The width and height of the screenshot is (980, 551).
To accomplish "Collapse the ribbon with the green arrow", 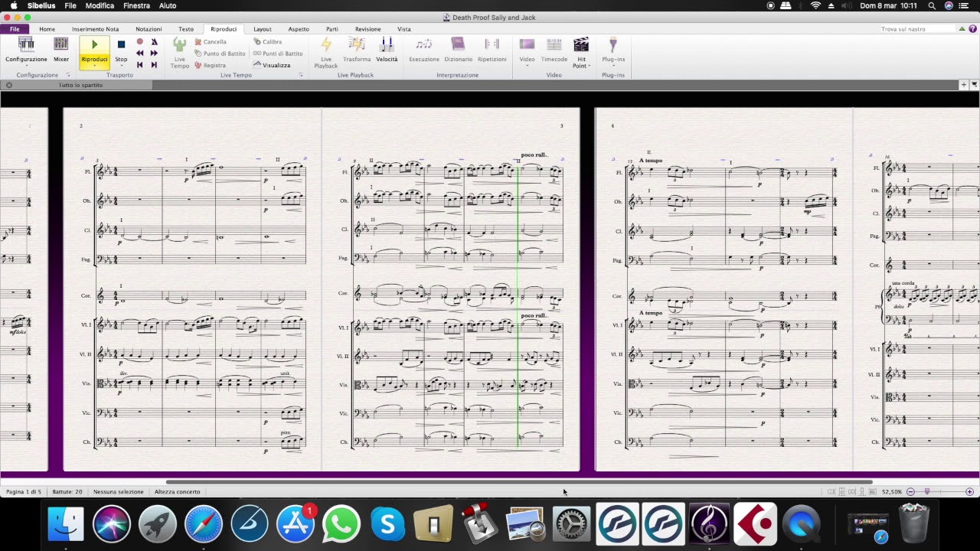I will coord(962,29).
